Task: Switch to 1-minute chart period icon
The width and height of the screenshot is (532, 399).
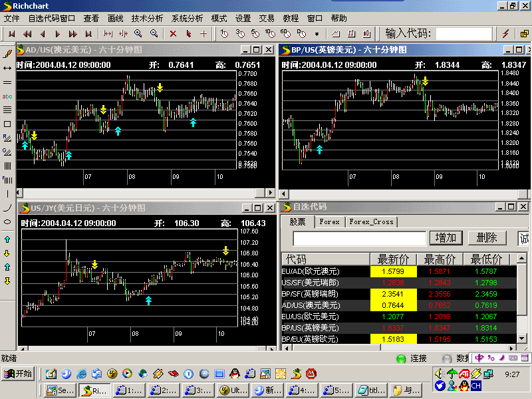Action: point(224,34)
